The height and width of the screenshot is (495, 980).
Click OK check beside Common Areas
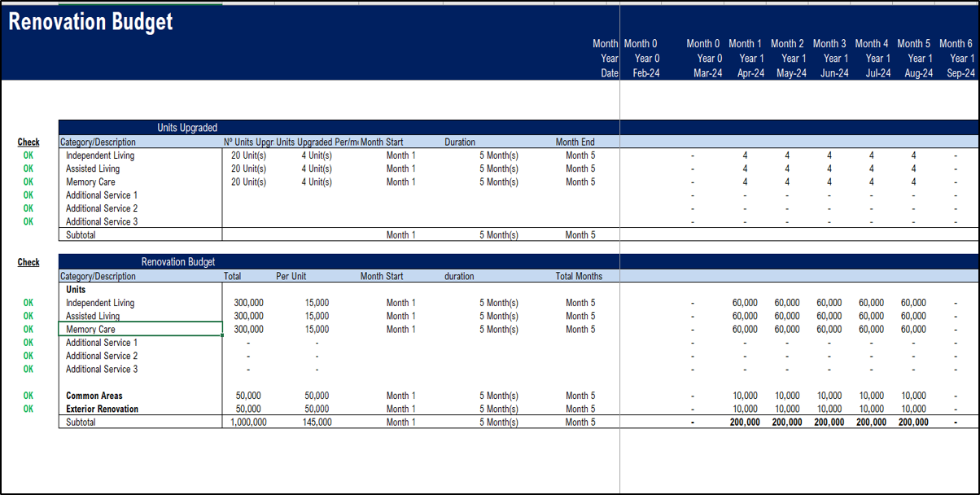point(28,396)
